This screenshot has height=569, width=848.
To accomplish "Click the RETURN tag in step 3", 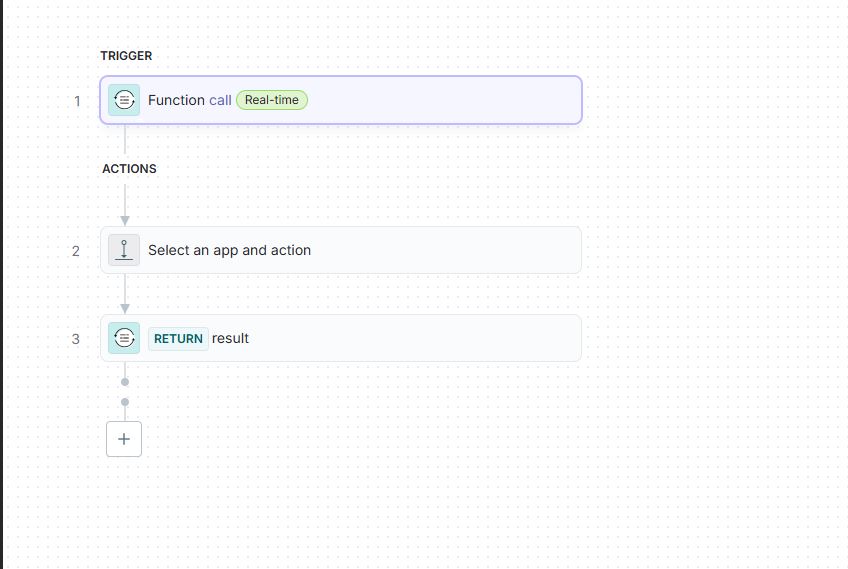I will (178, 338).
